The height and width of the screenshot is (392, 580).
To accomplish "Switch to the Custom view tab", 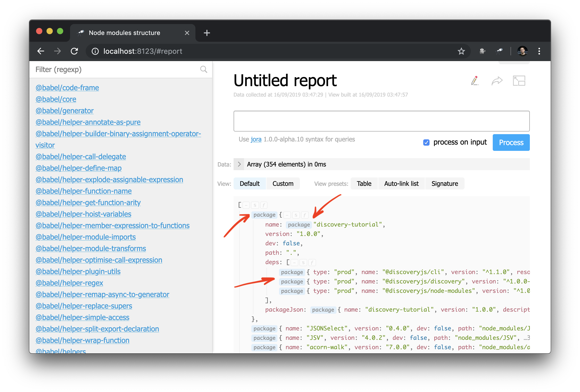I will coord(283,183).
